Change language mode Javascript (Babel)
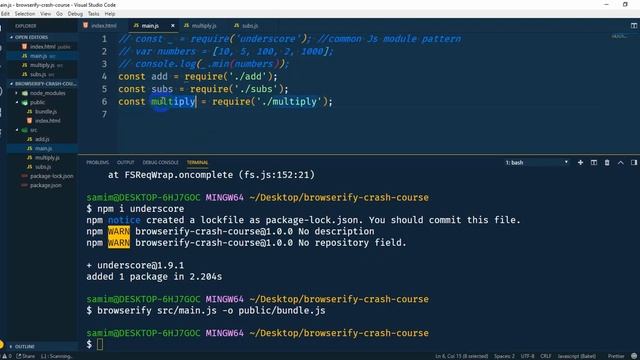 576,356
